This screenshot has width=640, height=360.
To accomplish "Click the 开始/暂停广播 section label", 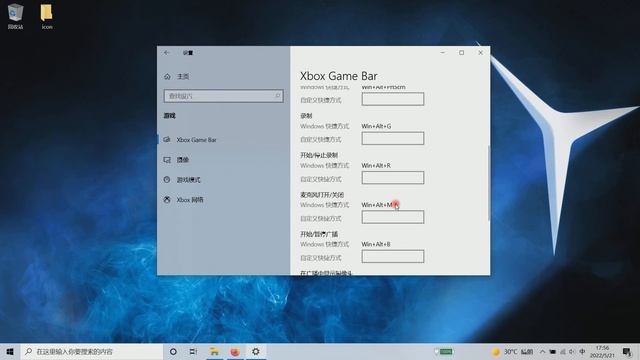I will click(319, 234).
